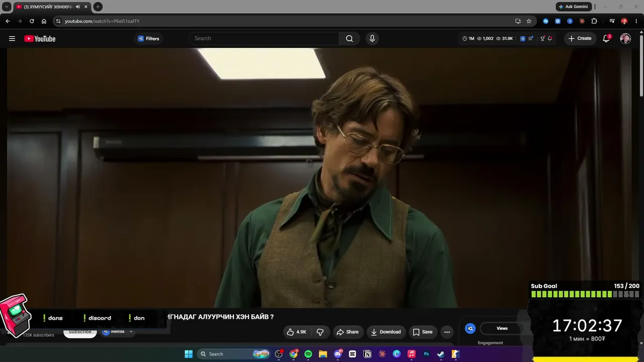This screenshot has width=644, height=362.
Task: Expand the tab search dropdown
Action: pos(7,7)
